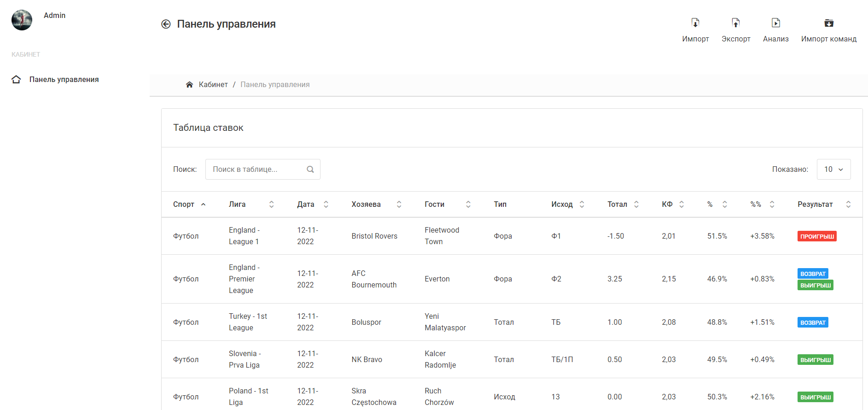Click the England - League 1 cell
The image size is (868, 410).
point(245,236)
